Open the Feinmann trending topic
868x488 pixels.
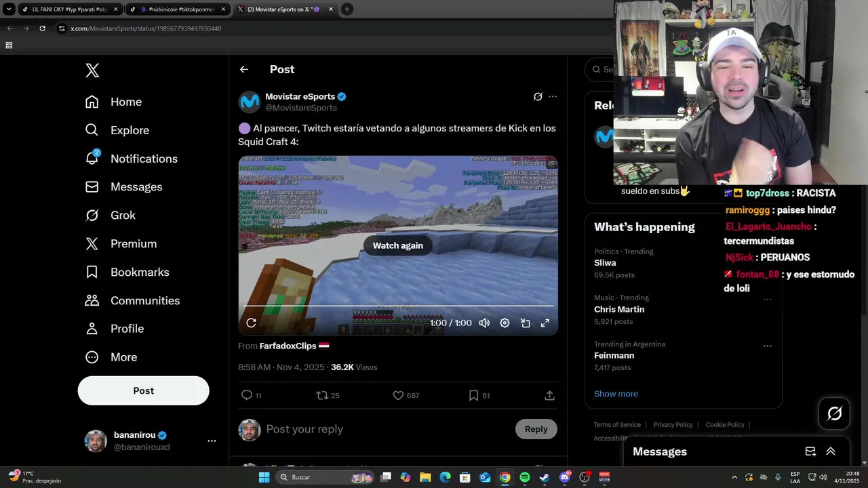(614, 356)
